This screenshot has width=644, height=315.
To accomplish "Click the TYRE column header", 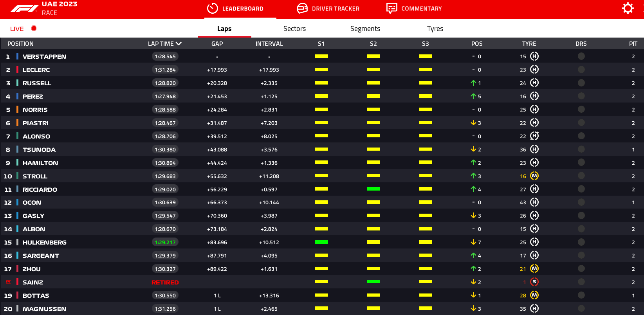I will pos(529,44).
